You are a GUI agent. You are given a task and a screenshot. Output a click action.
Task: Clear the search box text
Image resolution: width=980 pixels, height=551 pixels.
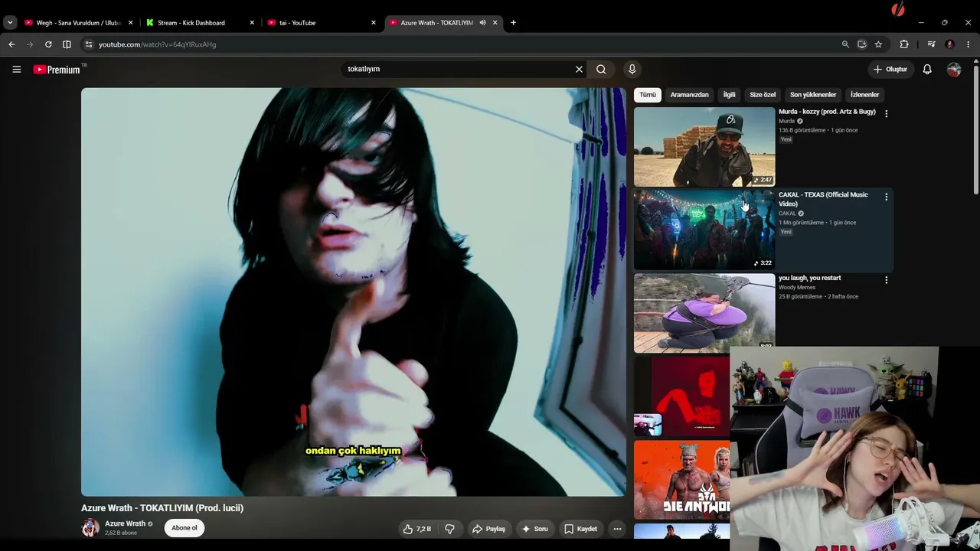pyautogui.click(x=579, y=69)
